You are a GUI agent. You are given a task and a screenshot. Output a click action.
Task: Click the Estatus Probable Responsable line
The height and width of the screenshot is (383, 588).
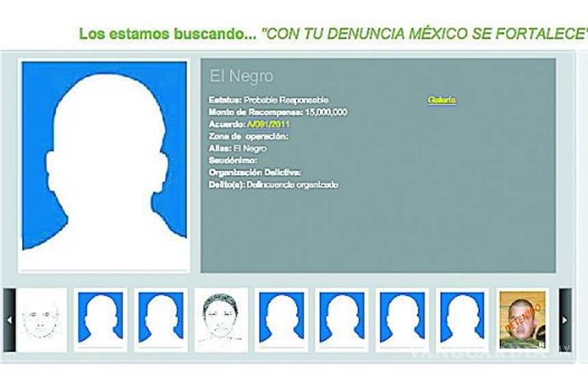pos(268,101)
